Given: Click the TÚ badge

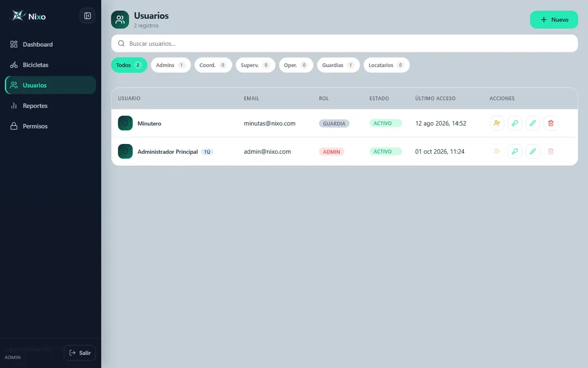Looking at the screenshot, I should (207, 152).
